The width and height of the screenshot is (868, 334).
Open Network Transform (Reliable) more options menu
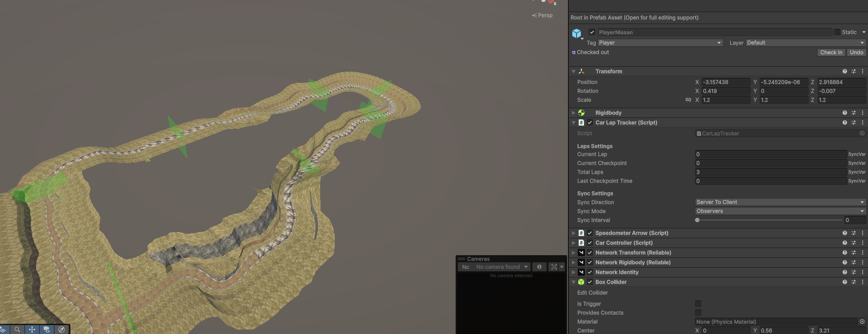(x=863, y=253)
